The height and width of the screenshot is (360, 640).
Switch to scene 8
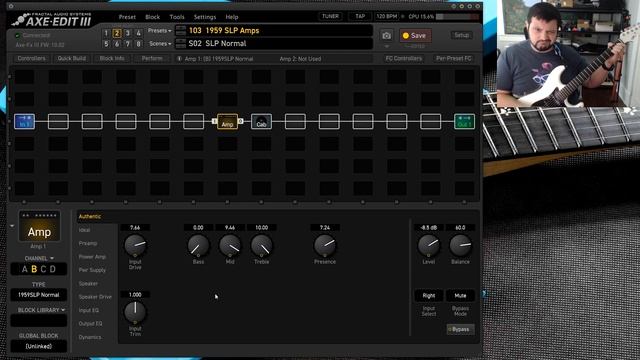point(138,44)
